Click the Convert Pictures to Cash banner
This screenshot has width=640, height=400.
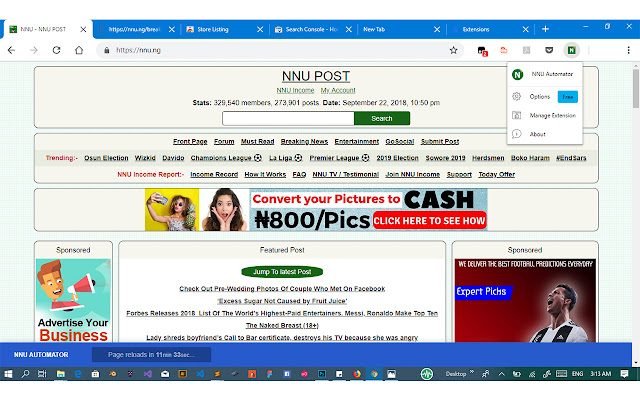(316, 210)
